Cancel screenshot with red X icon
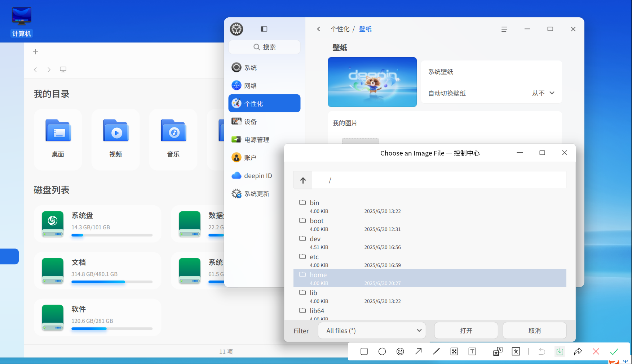632x364 pixels. pyautogui.click(x=596, y=351)
